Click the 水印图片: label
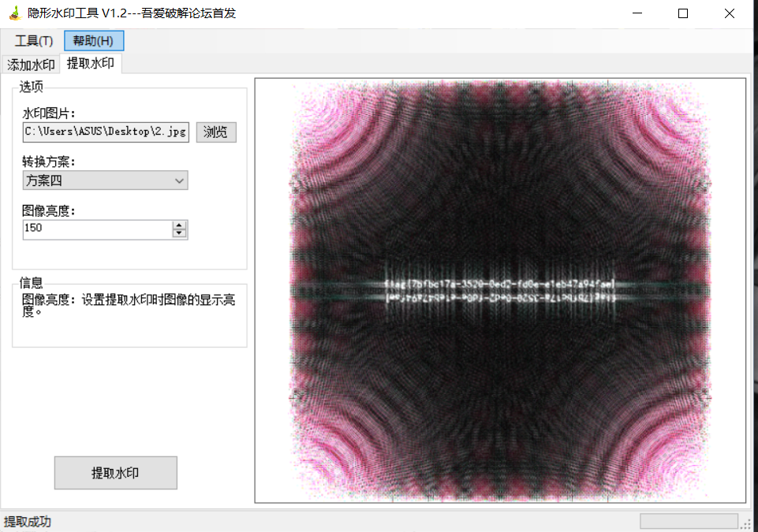The image size is (758, 532). [x=48, y=113]
